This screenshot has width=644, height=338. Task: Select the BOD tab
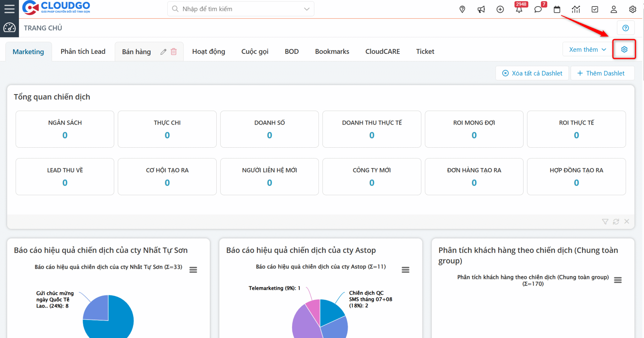(x=291, y=52)
